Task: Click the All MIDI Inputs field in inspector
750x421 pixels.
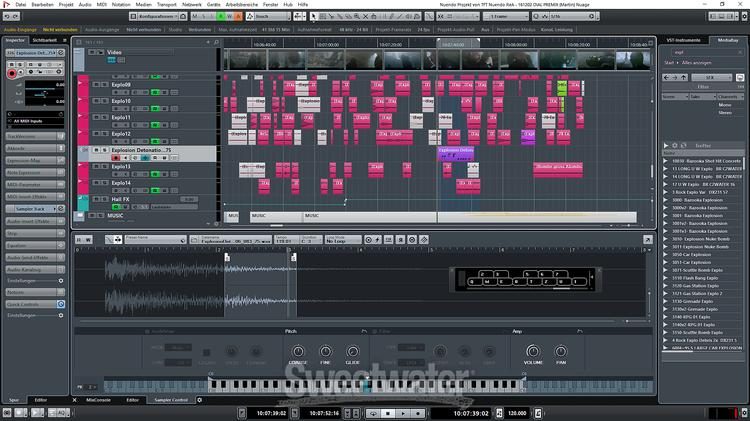Action: (35, 122)
